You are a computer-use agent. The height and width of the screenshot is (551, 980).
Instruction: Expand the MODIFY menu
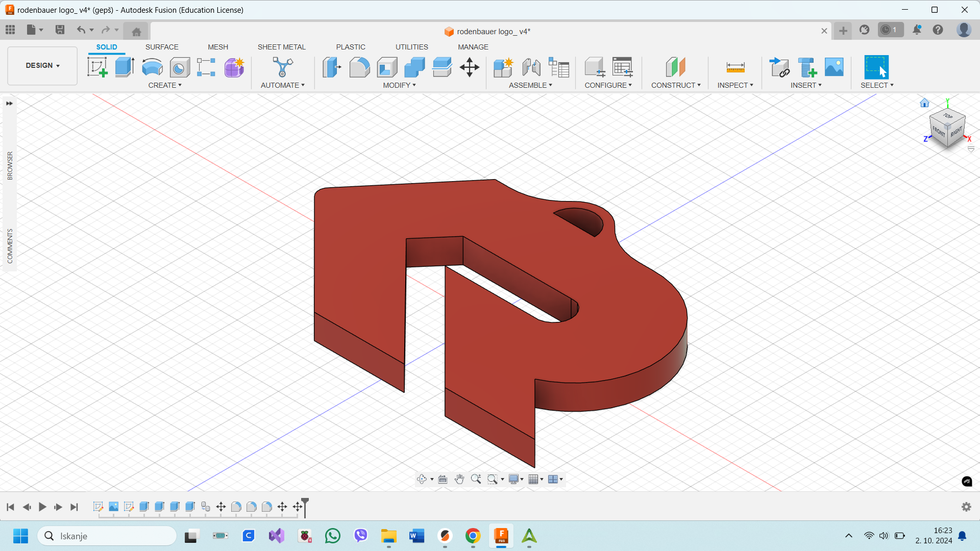point(399,85)
